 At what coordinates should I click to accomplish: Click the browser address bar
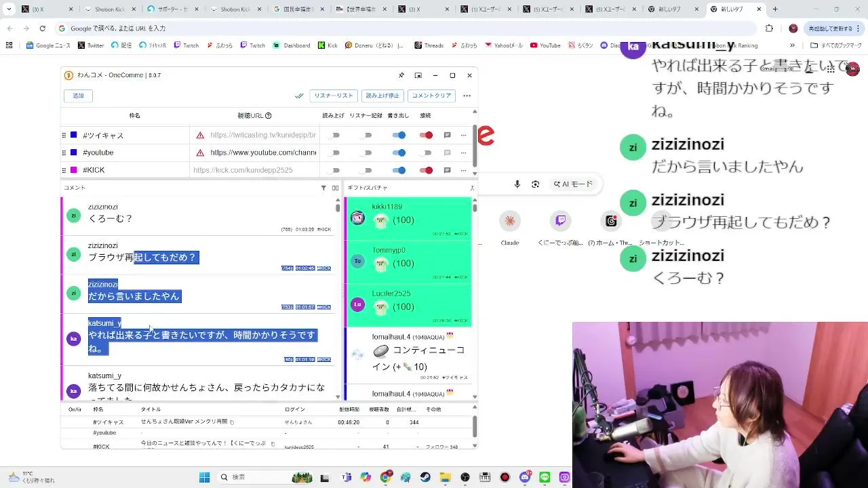[x=406, y=28]
